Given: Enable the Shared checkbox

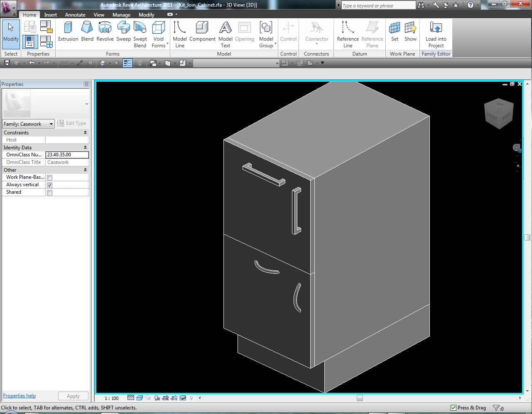Looking at the screenshot, I should click(x=50, y=192).
